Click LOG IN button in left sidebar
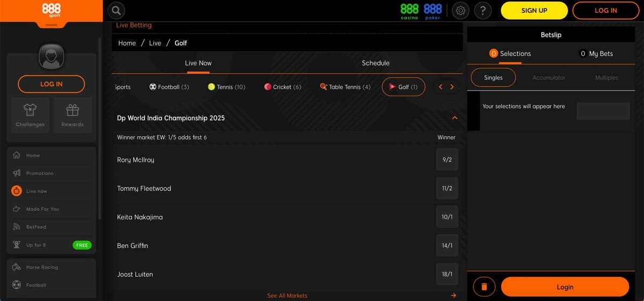The height and width of the screenshot is (301, 644). pyautogui.click(x=52, y=84)
